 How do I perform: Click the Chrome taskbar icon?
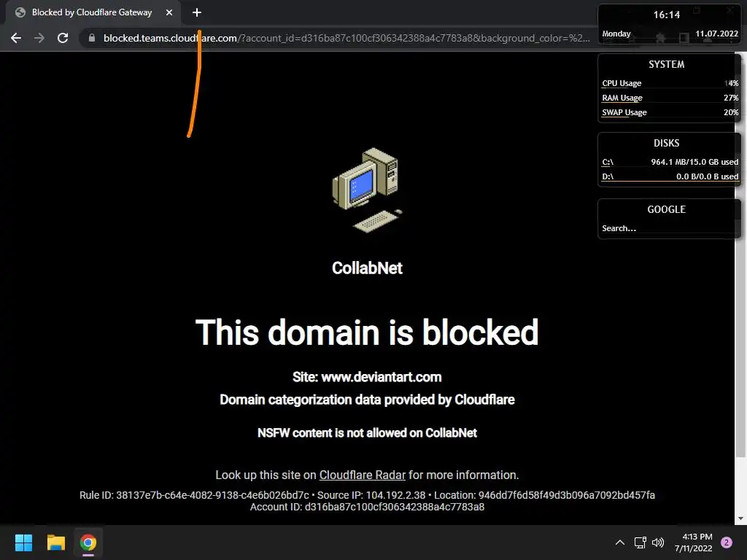[x=88, y=542]
